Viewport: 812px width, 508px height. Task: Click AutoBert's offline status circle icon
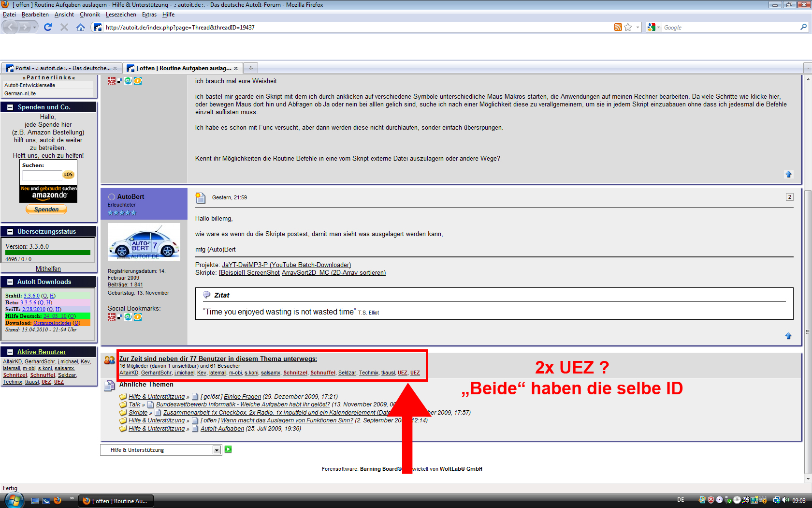[x=112, y=197]
